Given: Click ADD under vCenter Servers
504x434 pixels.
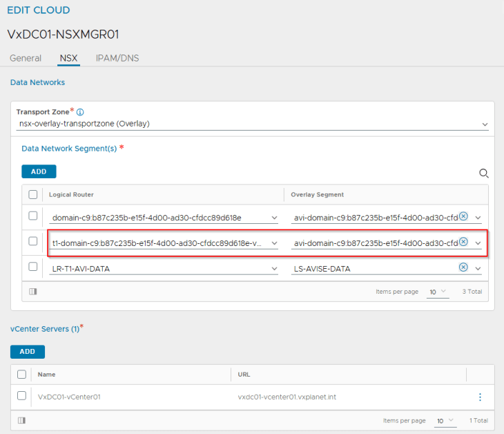Looking at the screenshot, I should pyautogui.click(x=28, y=352).
